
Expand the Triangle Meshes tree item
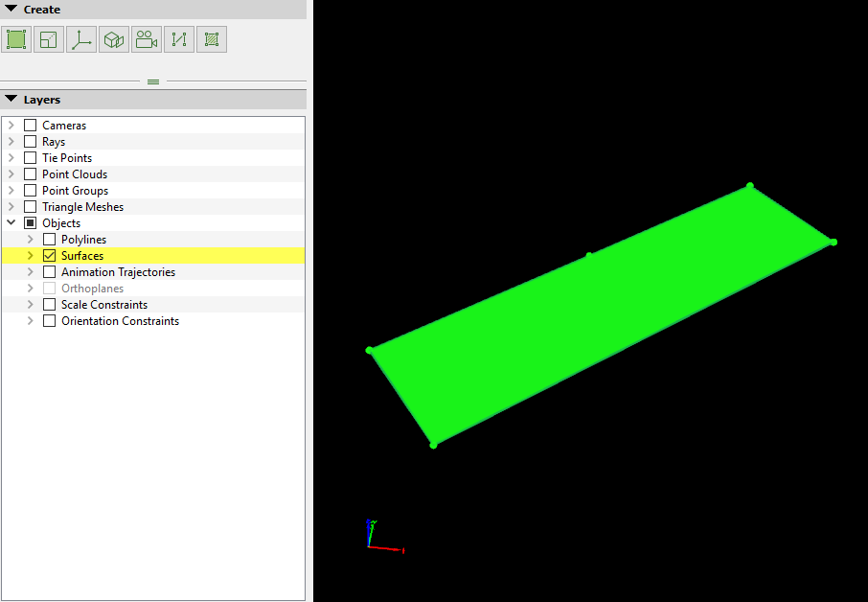(x=11, y=206)
